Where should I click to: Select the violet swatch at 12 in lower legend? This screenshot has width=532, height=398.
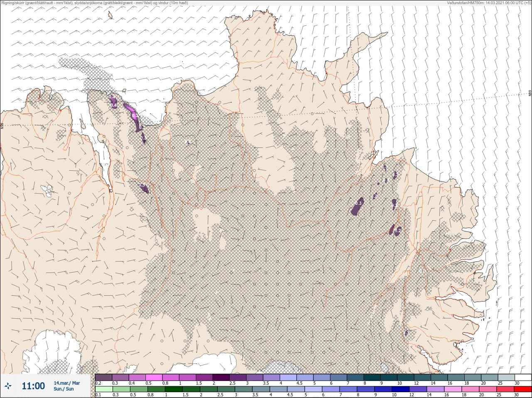tap(418, 389)
